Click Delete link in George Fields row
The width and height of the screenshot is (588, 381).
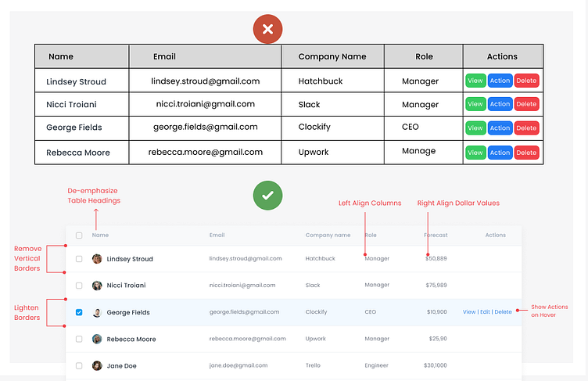point(503,312)
